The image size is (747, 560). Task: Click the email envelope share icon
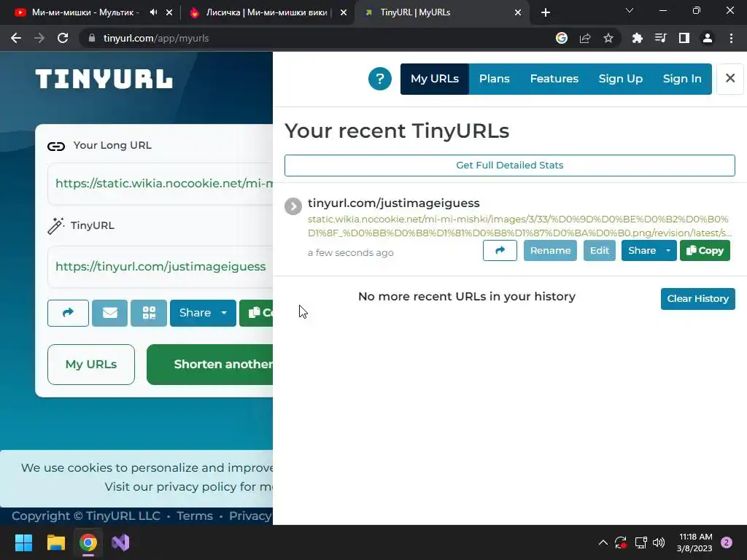[x=109, y=313]
